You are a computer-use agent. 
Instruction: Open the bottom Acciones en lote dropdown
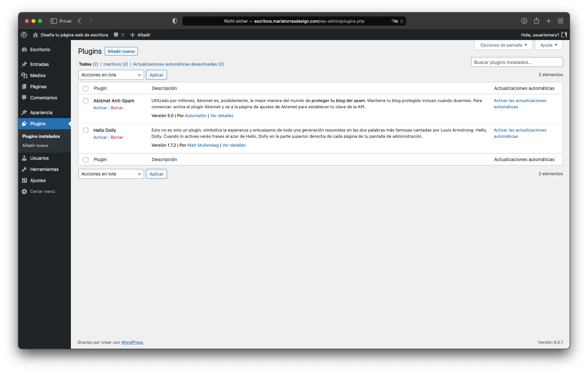(x=111, y=174)
